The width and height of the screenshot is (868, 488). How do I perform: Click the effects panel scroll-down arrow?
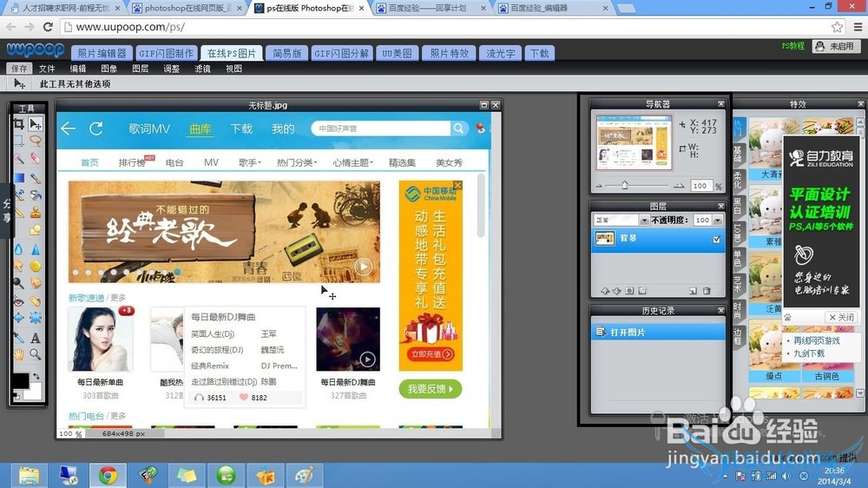(859, 392)
